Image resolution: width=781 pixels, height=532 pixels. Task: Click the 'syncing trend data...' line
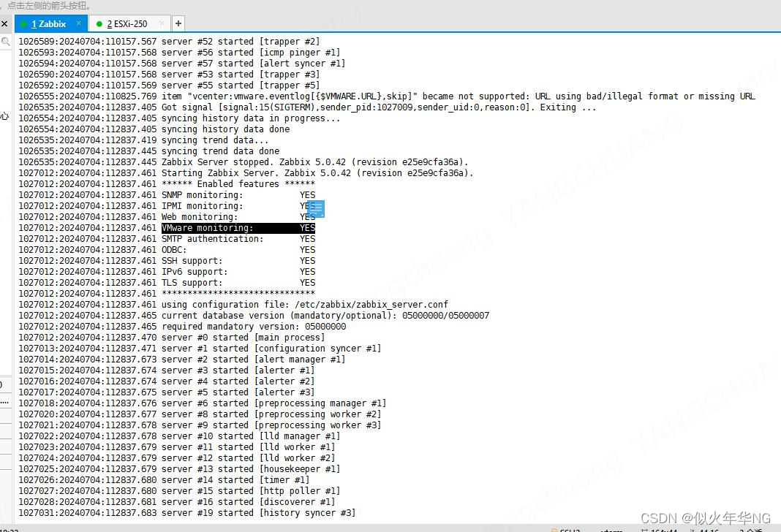pos(143,140)
